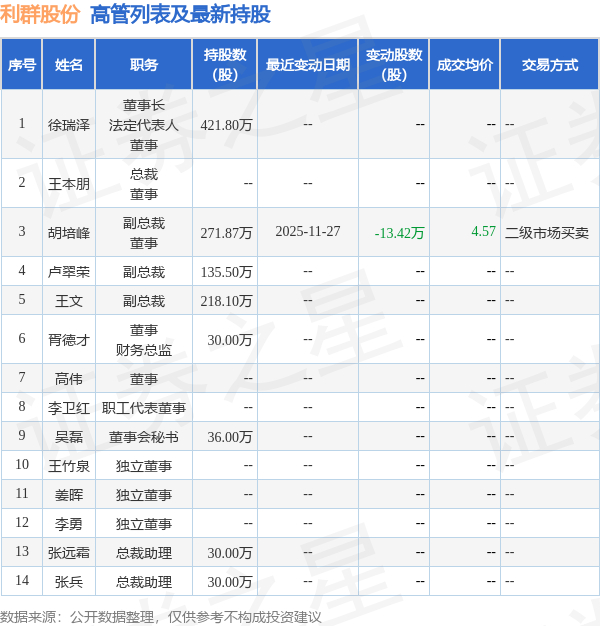The width and height of the screenshot is (600, 626).
Task: Click 副总裁 in 卢翠荣's row
Action: (144, 272)
